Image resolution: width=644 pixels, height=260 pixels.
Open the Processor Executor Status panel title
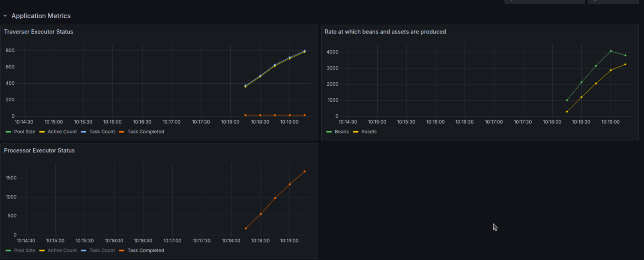pyautogui.click(x=39, y=151)
